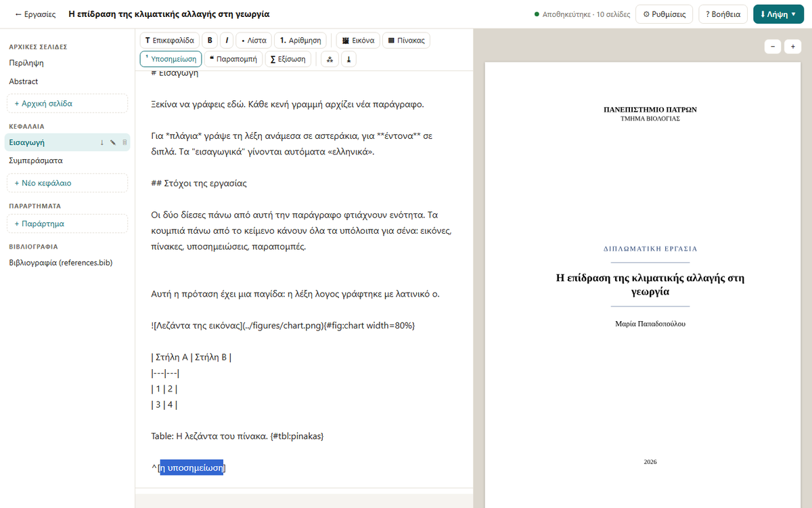Go back to Εργασίες list
The height and width of the screenshot is (508, 812).
pyautogui.click(x=35, y=14)
